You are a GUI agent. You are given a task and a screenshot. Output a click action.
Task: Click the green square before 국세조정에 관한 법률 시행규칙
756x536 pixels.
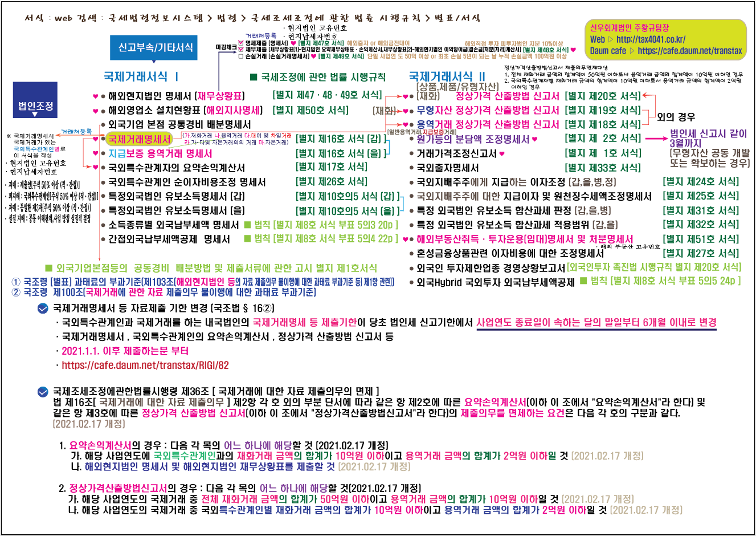pos(254,77)
